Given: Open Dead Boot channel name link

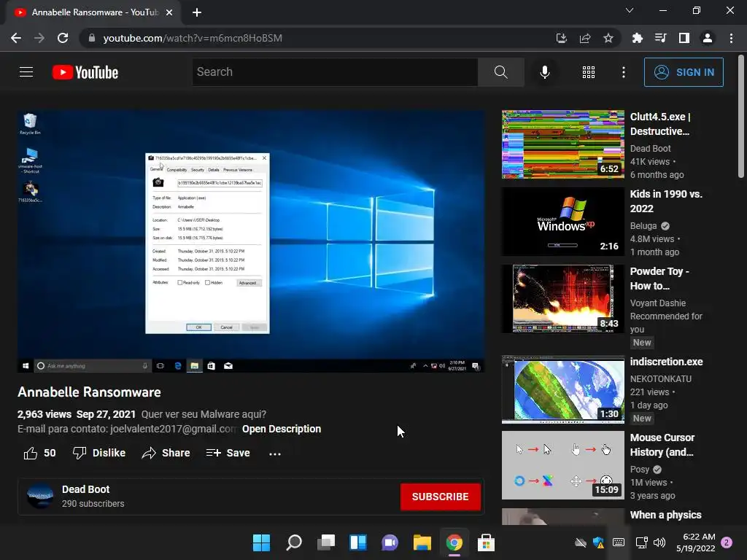Looking at the screenshot, I should [86, 489].
